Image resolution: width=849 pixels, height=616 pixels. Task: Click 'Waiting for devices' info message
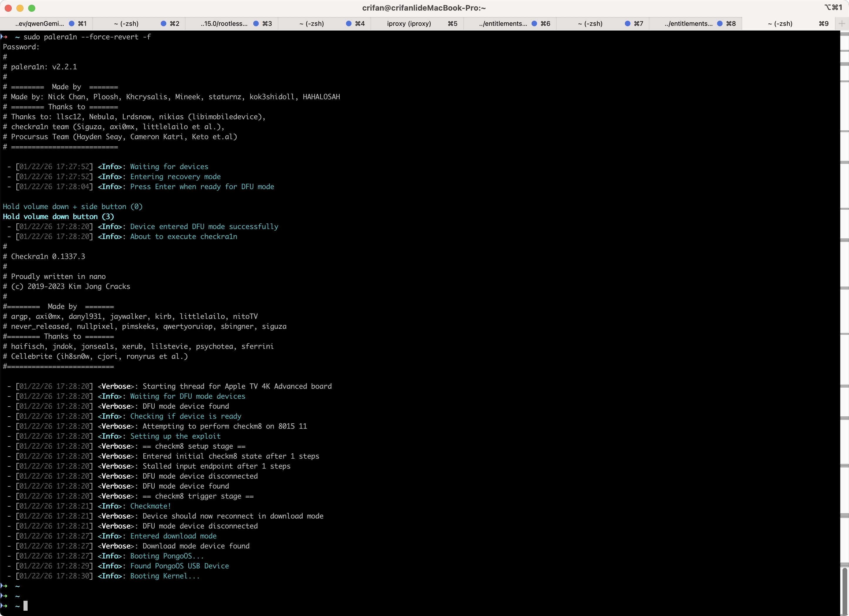click(169, 167)
